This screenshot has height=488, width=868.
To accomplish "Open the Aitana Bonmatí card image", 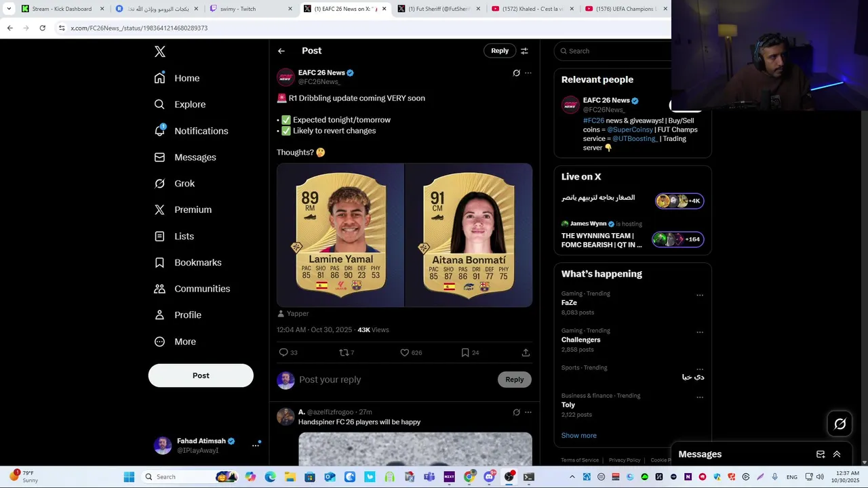I will [469, 235].
